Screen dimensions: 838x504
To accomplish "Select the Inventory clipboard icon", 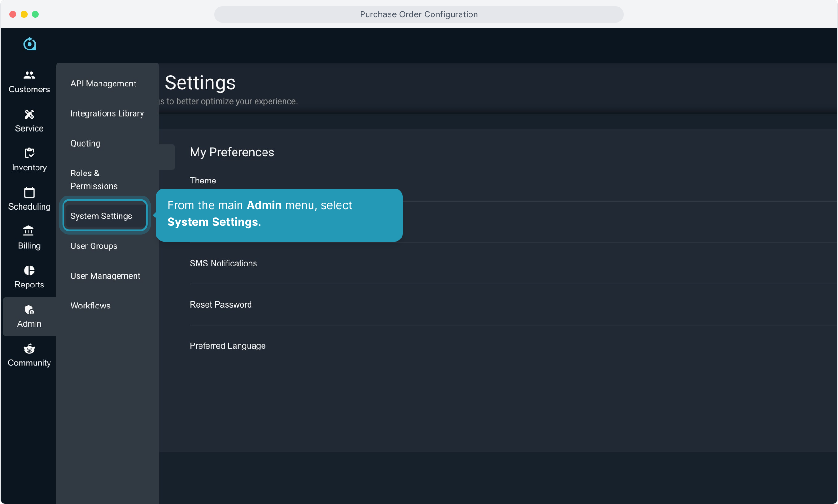I will click(x=29, y=153).
